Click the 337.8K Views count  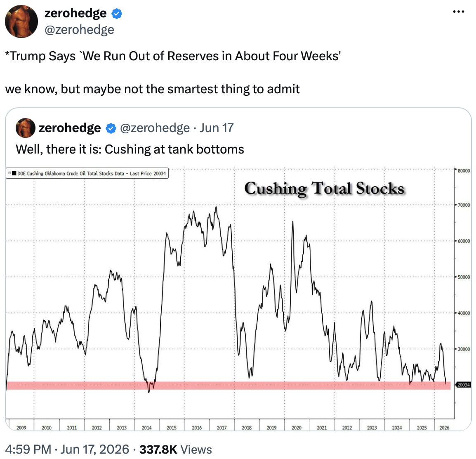[175, 449]
